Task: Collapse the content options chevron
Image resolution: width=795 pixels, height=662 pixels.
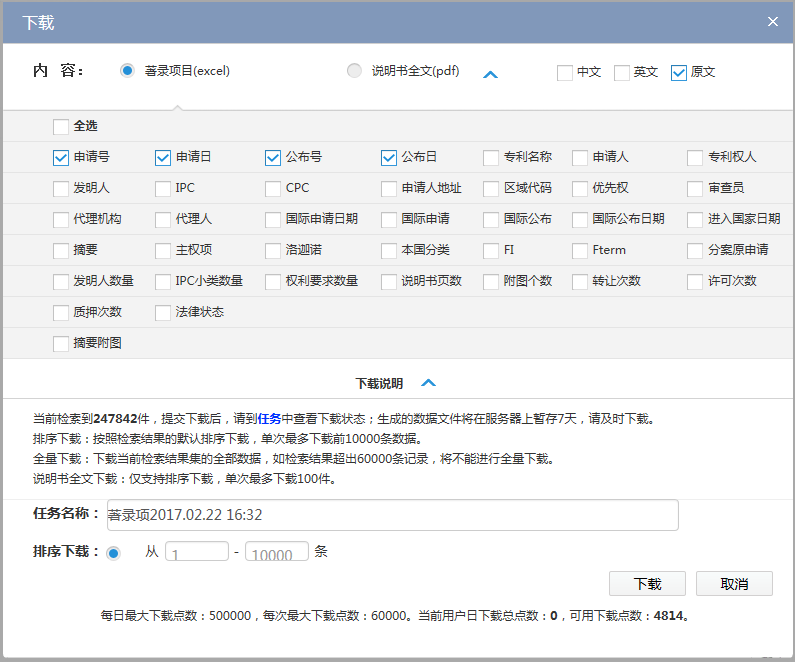Action: [x=490, y=74]
